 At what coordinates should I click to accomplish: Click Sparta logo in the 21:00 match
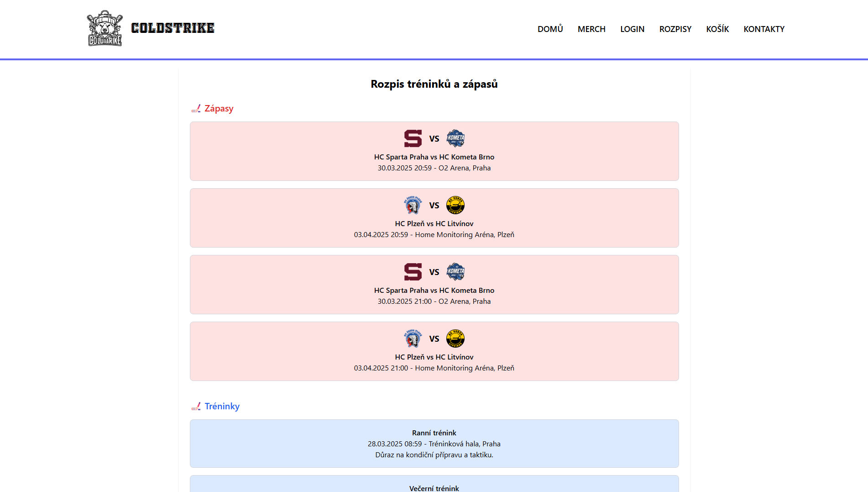[x=413, y=272]
